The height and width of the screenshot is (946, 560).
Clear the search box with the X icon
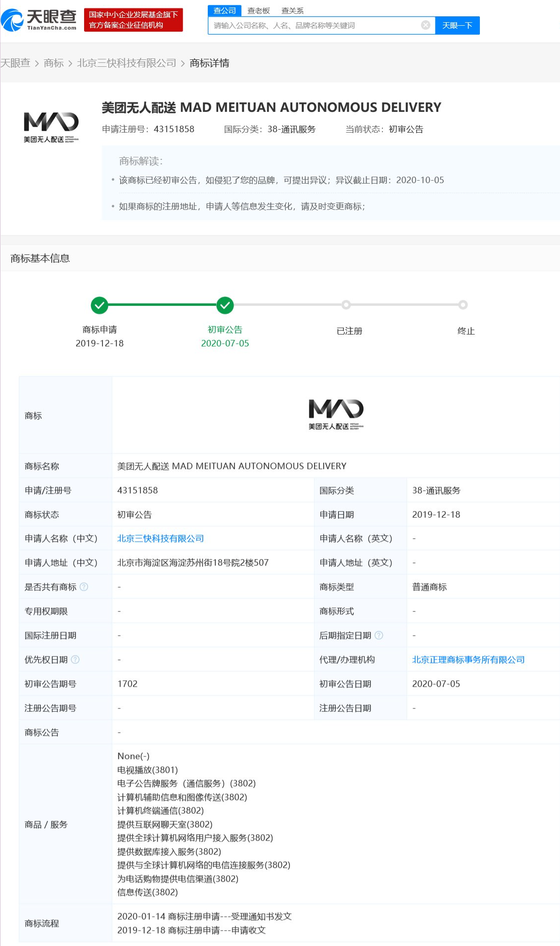pyautogui.click(x=425, y=25)
